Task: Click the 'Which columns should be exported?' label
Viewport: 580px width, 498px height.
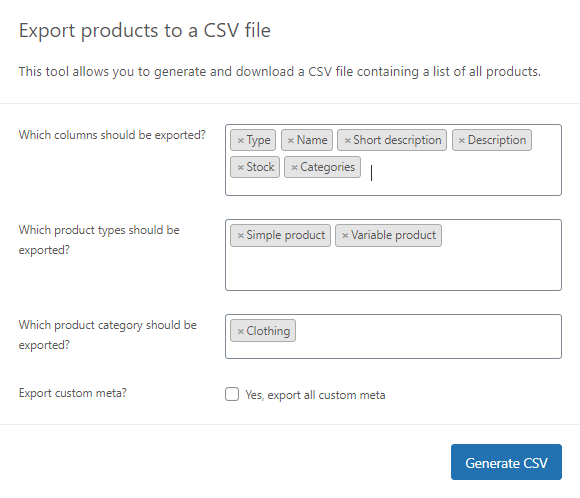Action: tap(112, 135)
